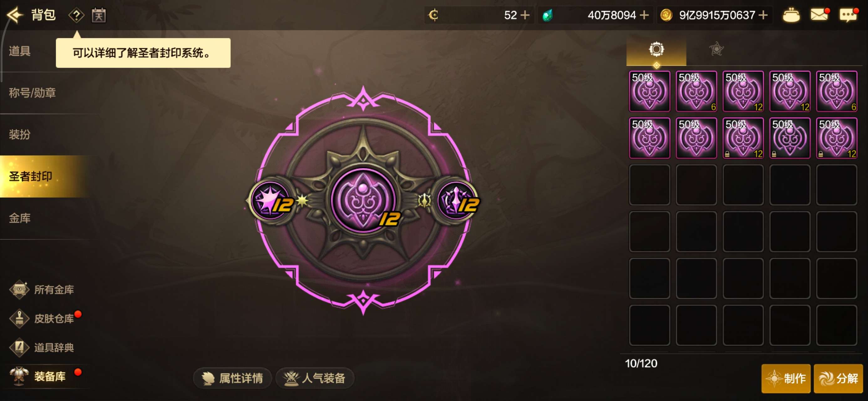Add fatigue points next to 52

(525, 15)
